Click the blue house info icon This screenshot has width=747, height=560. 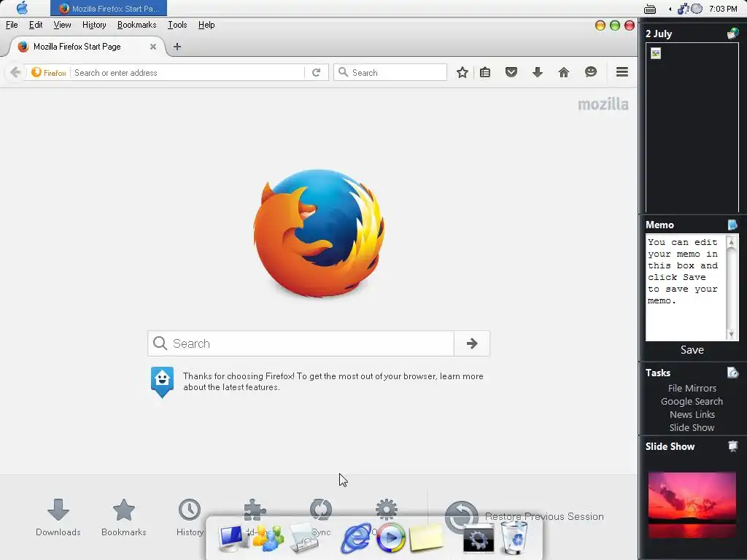point(162,381)
